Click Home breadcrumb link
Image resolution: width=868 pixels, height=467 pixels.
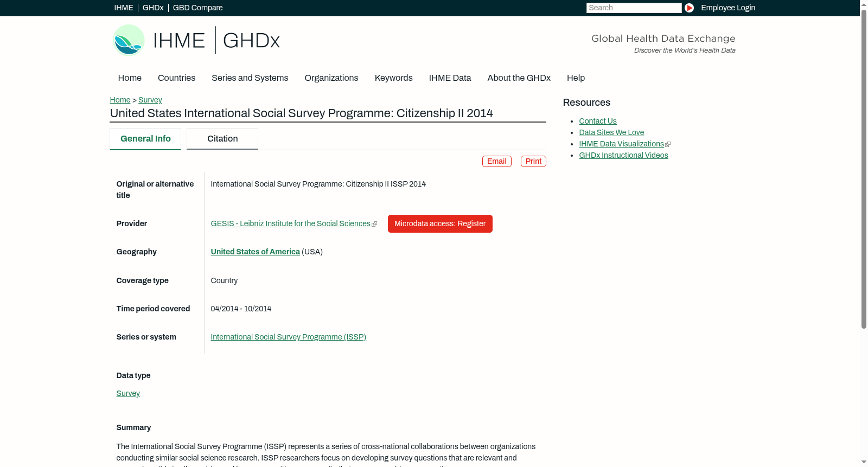pos(120,100)
